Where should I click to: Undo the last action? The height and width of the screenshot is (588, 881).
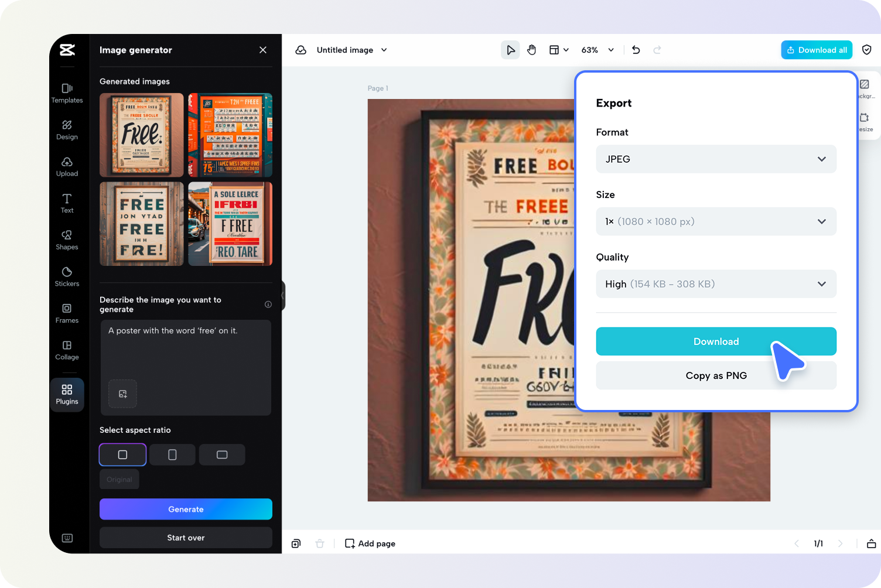click(x=636, y=50)
